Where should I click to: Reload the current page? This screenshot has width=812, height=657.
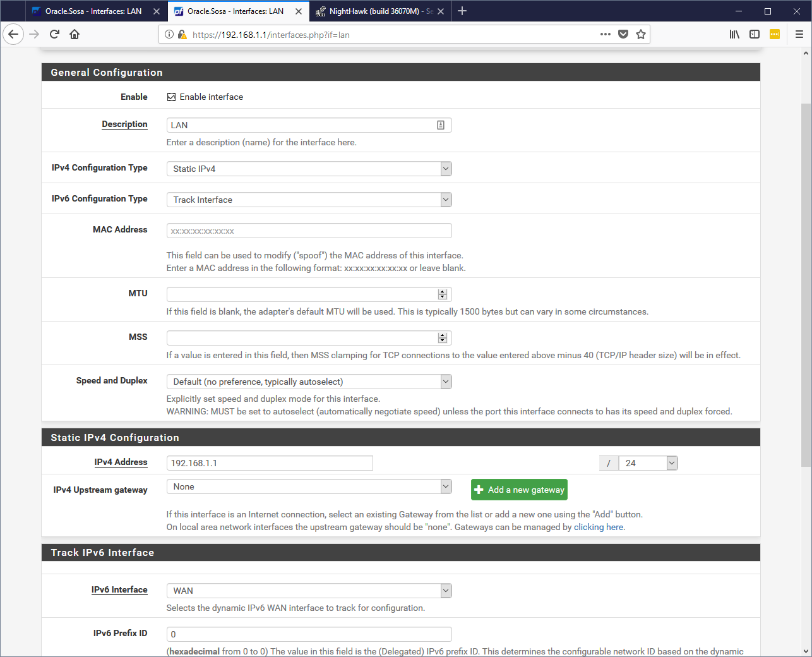(x=54, y=34)
